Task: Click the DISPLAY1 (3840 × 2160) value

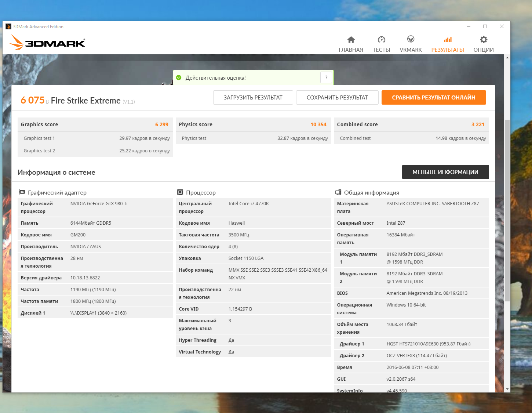Action: [x=98, y=313]
